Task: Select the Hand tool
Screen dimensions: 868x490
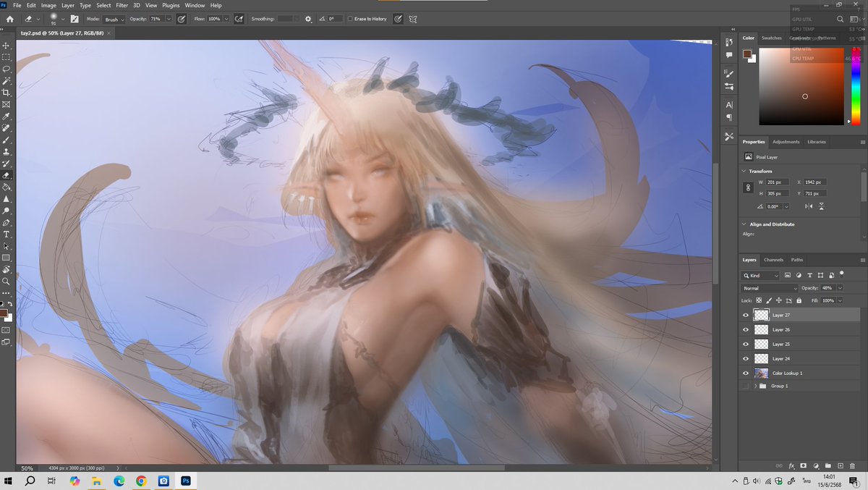Action: [x=7, y=269]
